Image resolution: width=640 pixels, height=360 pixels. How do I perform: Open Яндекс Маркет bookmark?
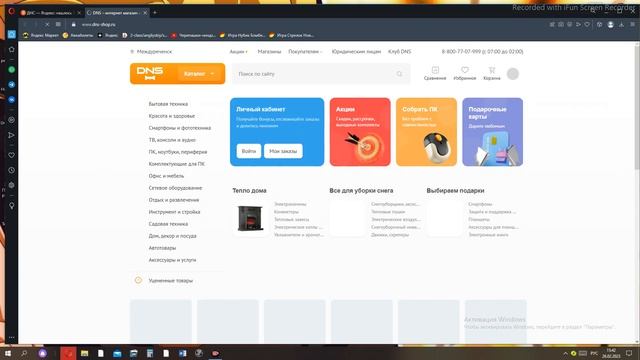point(41,36)
